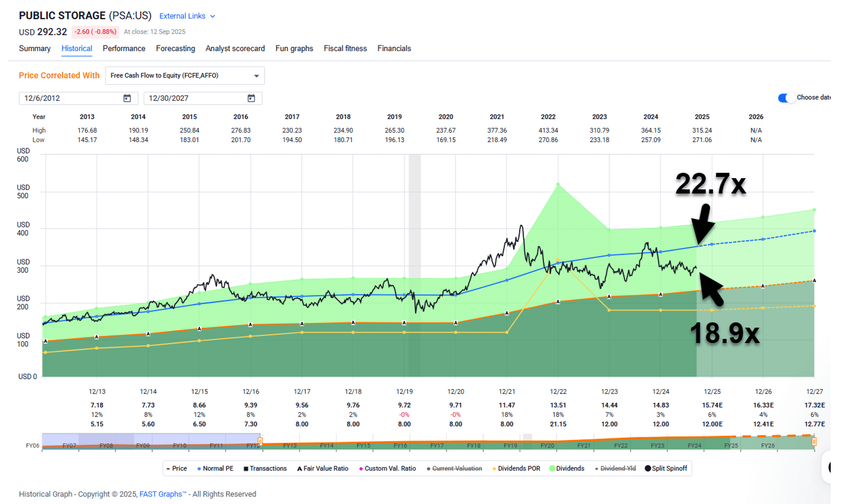The height and width of the screenshot is (504, 845).
Task: Toggle the Dividends legend item
Action: click(567, 468)
